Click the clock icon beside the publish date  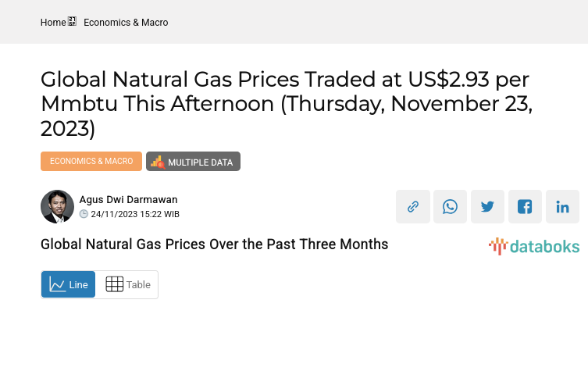point(84,214)
